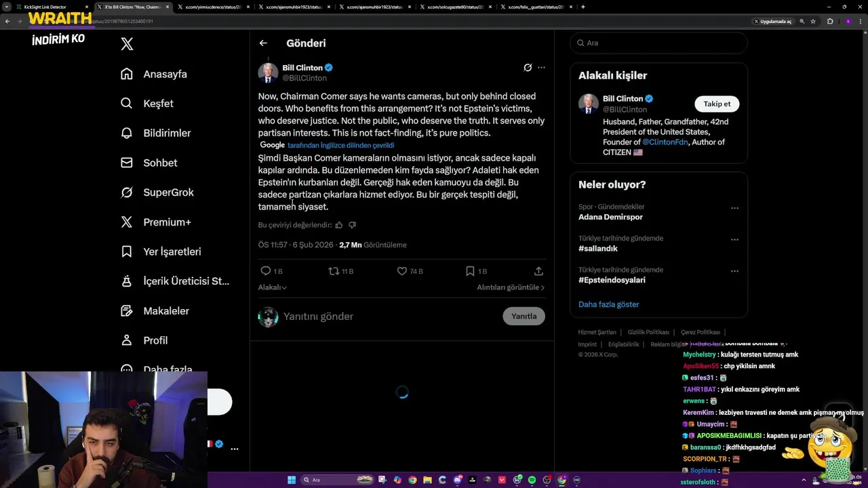Open Yer İşaretleri bookmarks
Viewport: 868px width, 488px height.
(161, 251)
